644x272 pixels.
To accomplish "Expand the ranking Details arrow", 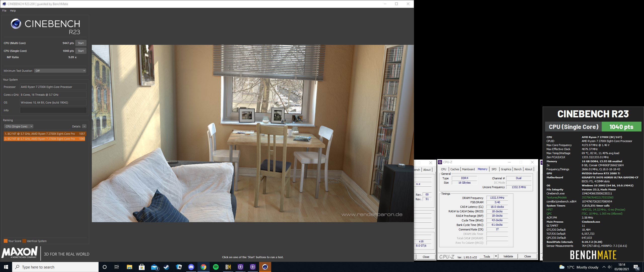I will coord(84,126).
